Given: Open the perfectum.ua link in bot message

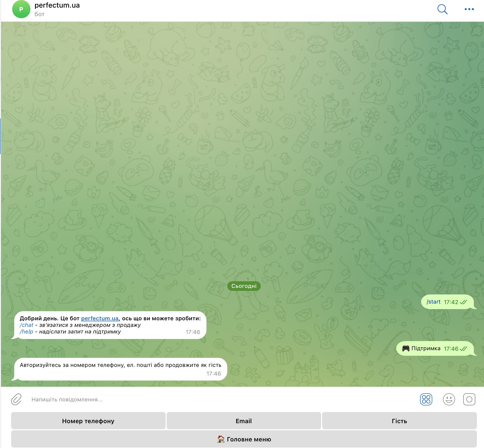Looking at the screenshot, I should (x=100, y=318).
